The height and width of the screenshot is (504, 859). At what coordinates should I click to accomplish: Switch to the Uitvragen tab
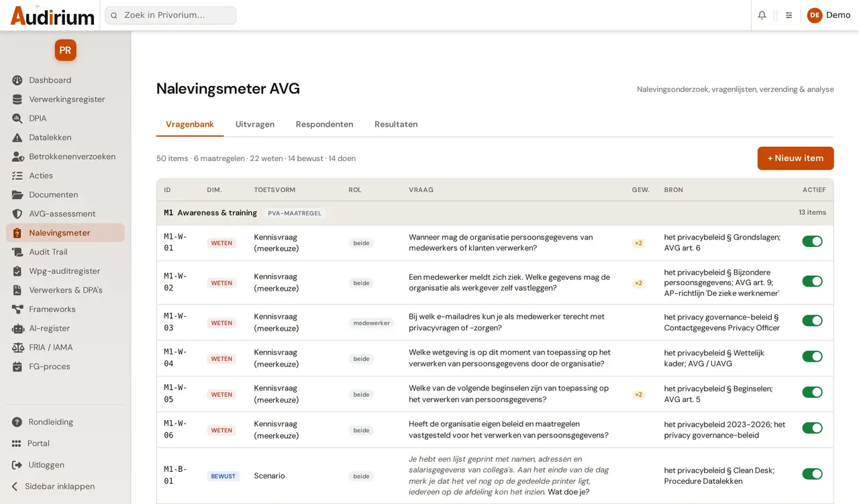(255, 124)
